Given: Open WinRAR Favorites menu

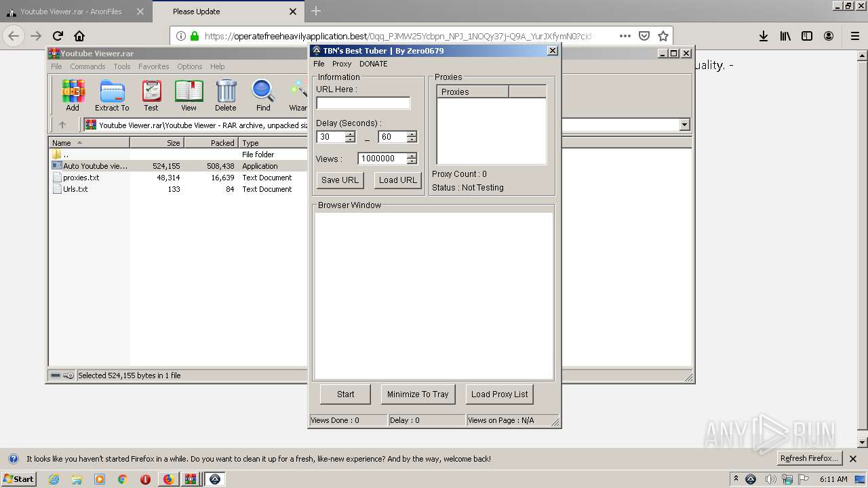Looking at the screenshot, I should 154,66.
